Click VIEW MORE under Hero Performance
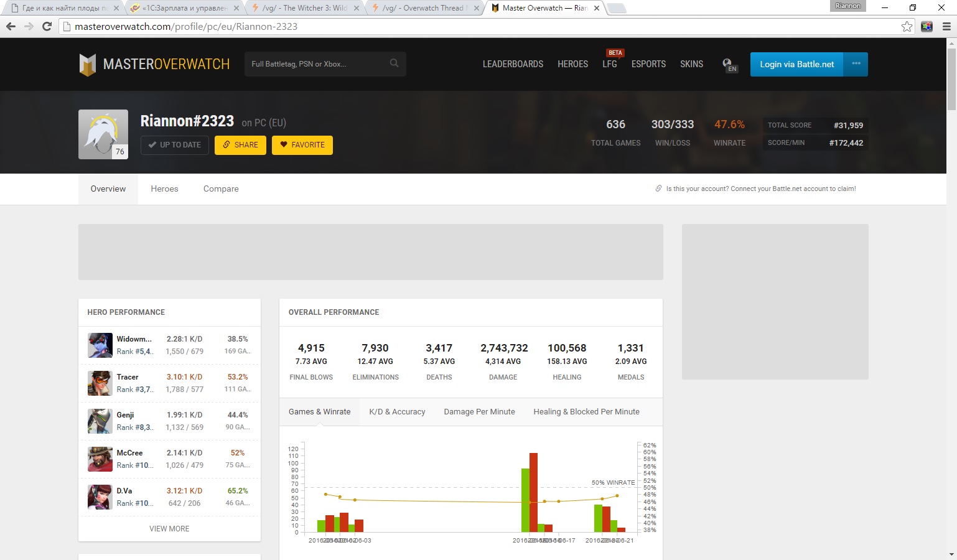 (x=169, y=529)
